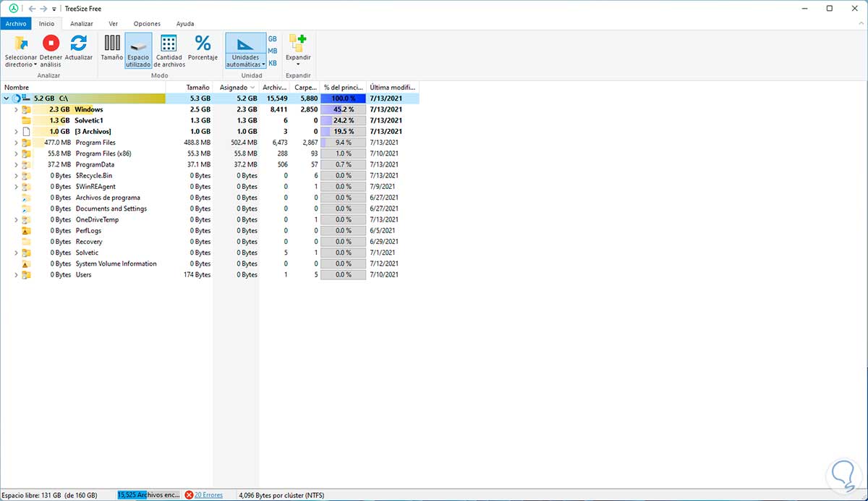
Task: Switch to Cantidad de archivos mode
Action: coord(169,50)
